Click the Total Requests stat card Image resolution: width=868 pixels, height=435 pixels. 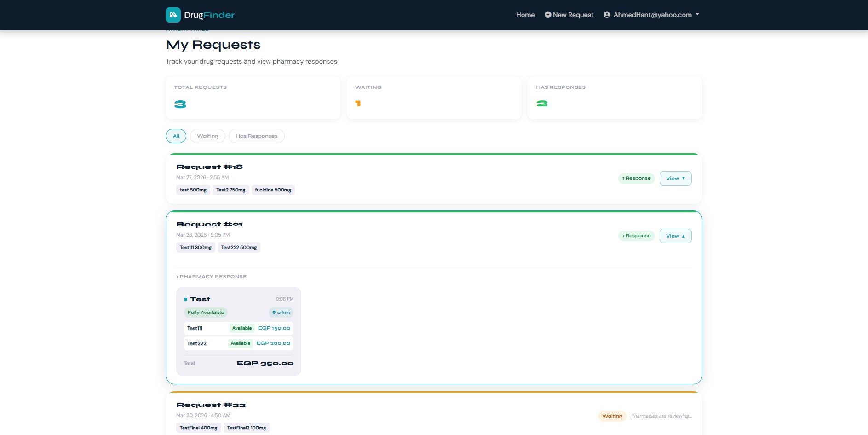253,98
